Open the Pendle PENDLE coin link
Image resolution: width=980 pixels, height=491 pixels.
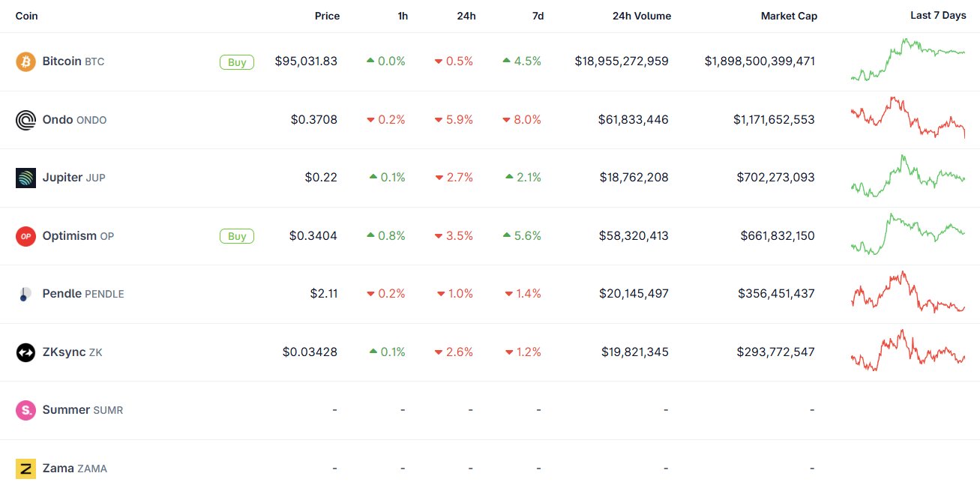point(82,294)
